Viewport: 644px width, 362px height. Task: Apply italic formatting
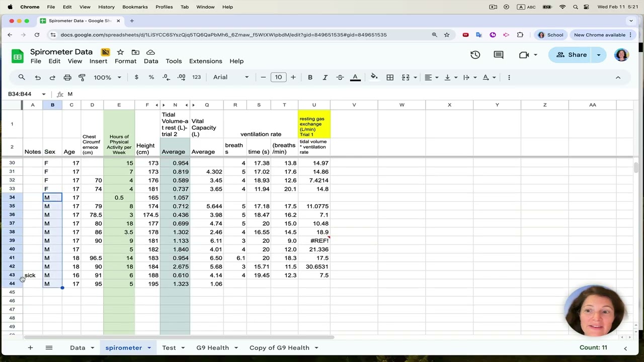tap(325, 77)
